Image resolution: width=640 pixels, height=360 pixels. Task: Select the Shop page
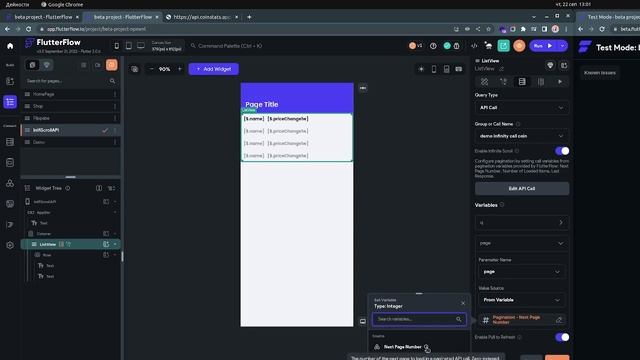[x=70, y=106]
